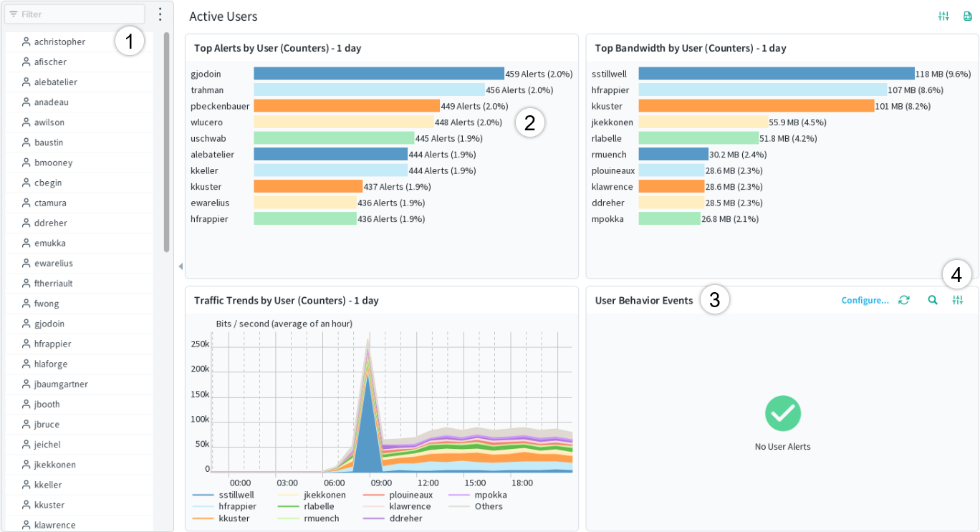Click the user icon beside achristopher
Viewport: 980px width, 532px height.
(27, 42)
